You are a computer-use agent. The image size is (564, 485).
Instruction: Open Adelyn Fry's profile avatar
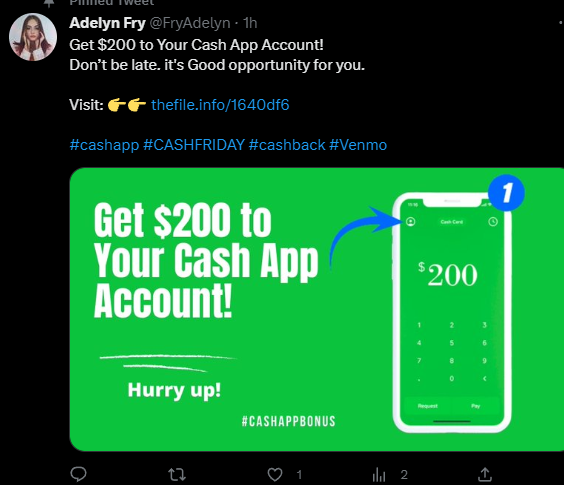[33, 37]
